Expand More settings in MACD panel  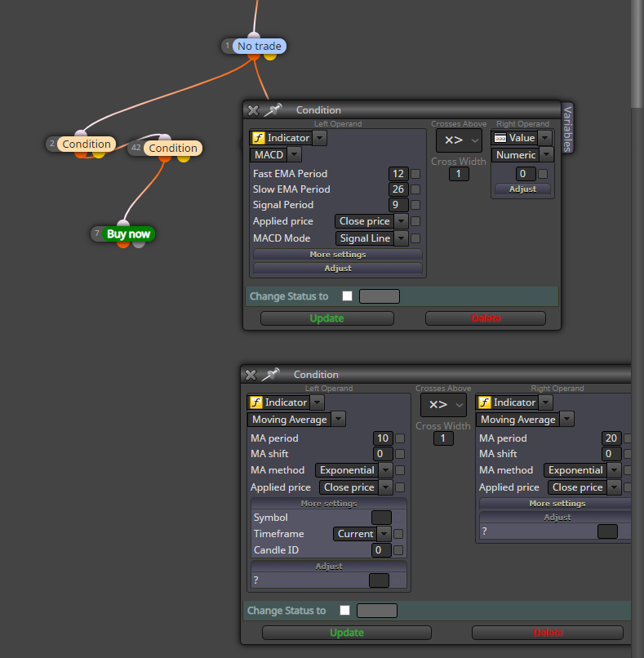tap(338, 255)
